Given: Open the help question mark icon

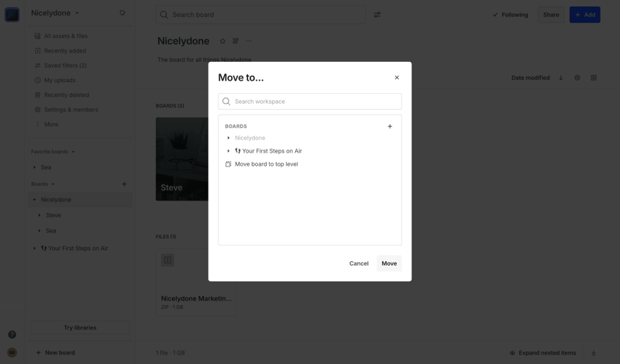Looking at the screenshot, I should [x=12, y=335].
